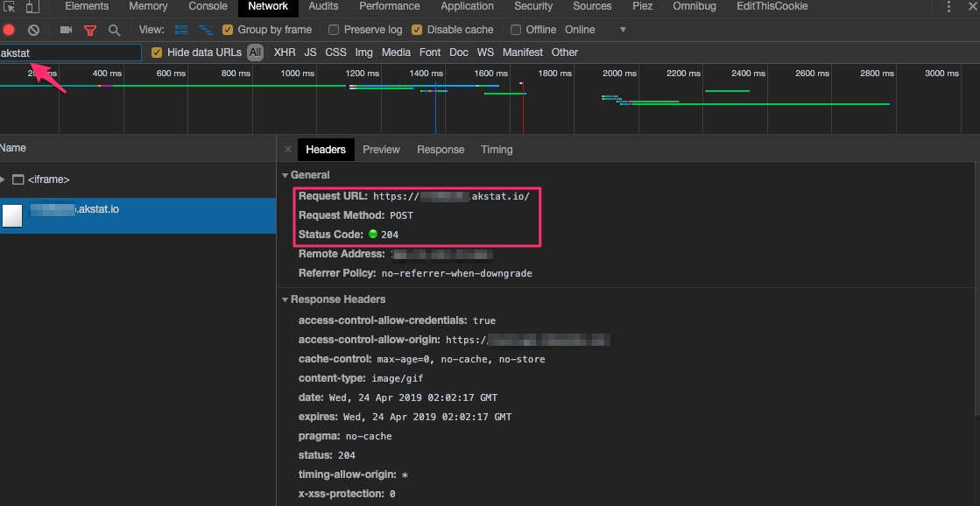Filter by Media requests
This screenshot has height=506, width=980.
click(396, 53)
